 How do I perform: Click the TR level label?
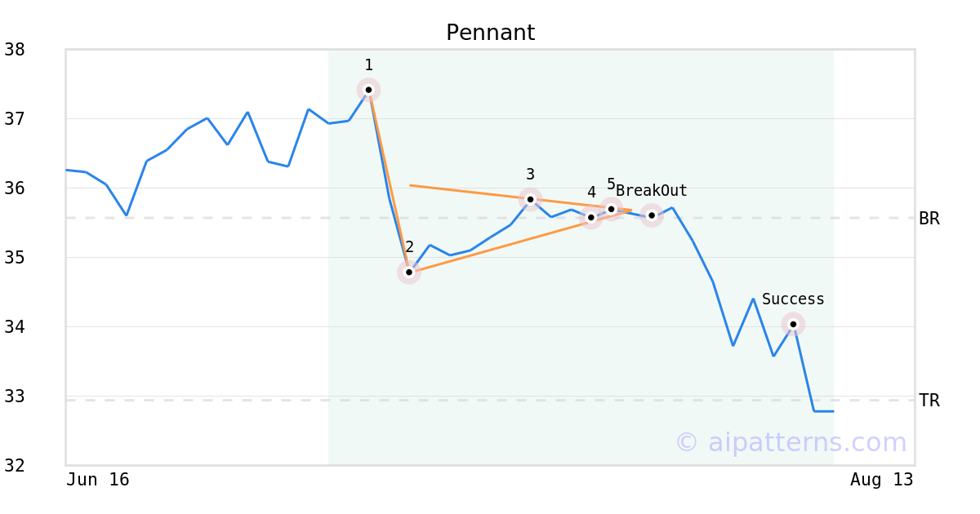(929, 401)
